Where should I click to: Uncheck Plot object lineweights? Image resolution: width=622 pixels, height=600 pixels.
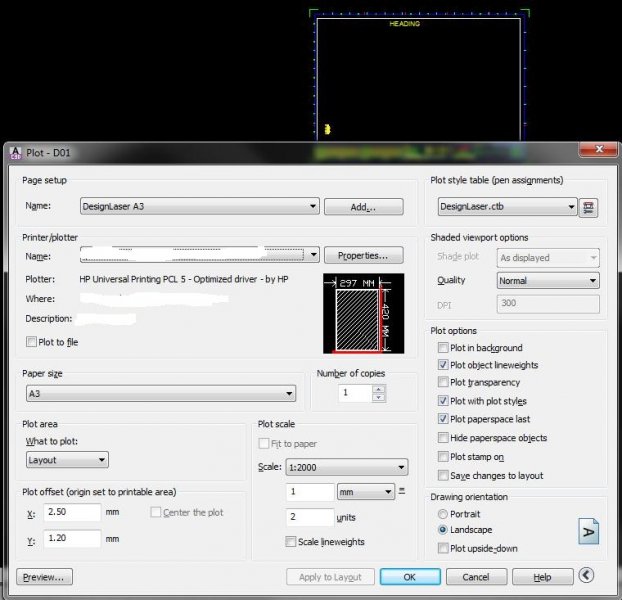pyautogui.click(x=443, y=366)
